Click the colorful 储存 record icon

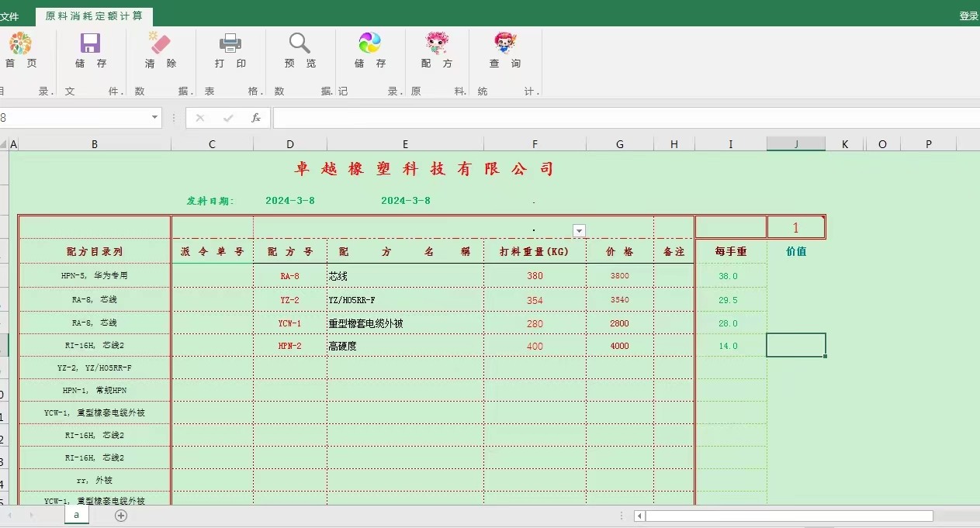coord(370,43)
